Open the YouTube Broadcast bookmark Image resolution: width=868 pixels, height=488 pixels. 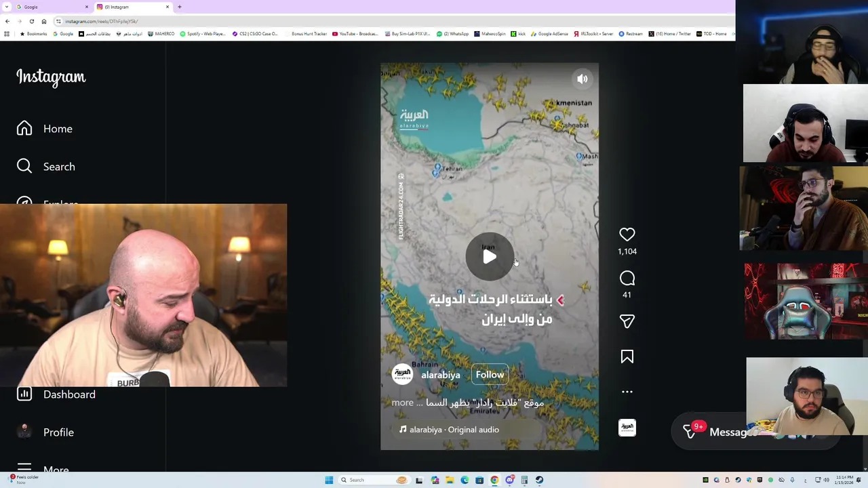[x=355, y=34]
